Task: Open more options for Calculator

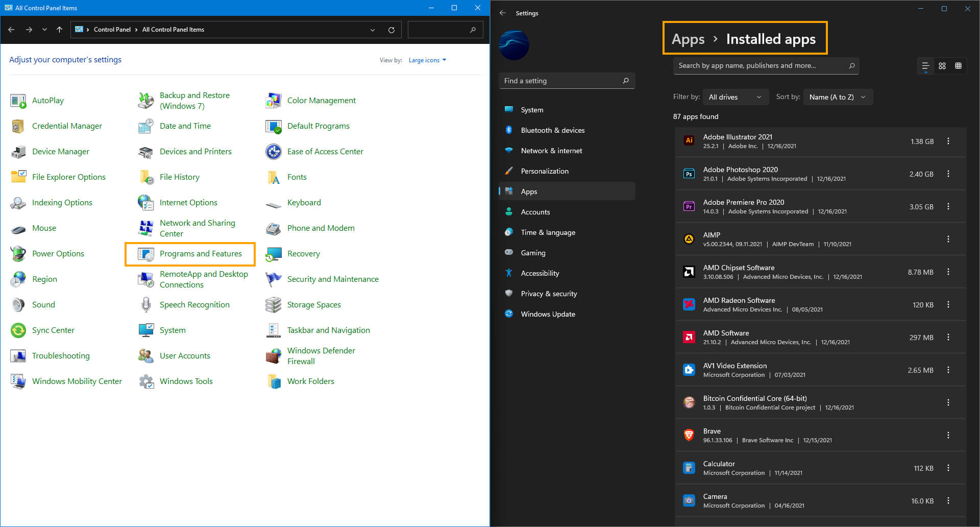Action: coord(948,468)
